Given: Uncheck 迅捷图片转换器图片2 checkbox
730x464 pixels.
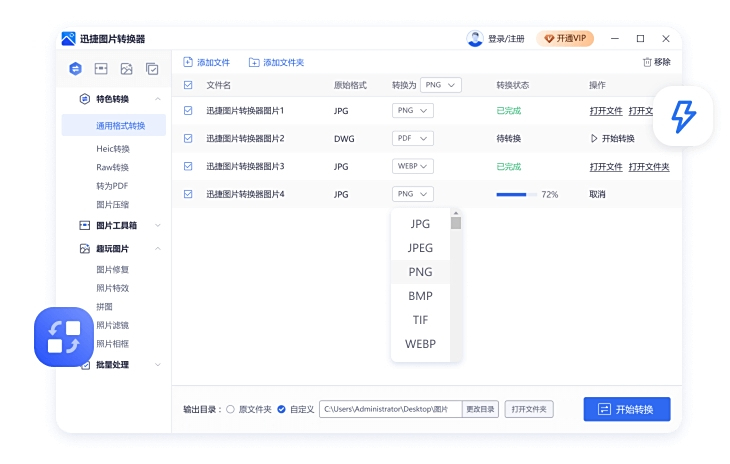Looking at the screenshot, I should (188, 138).
